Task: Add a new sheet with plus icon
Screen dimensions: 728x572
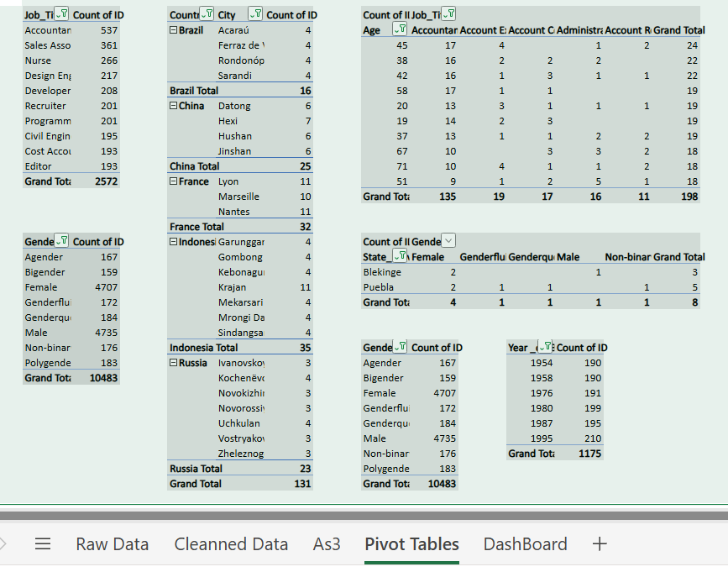Action: pyautogui.click(x=600, y=543)
